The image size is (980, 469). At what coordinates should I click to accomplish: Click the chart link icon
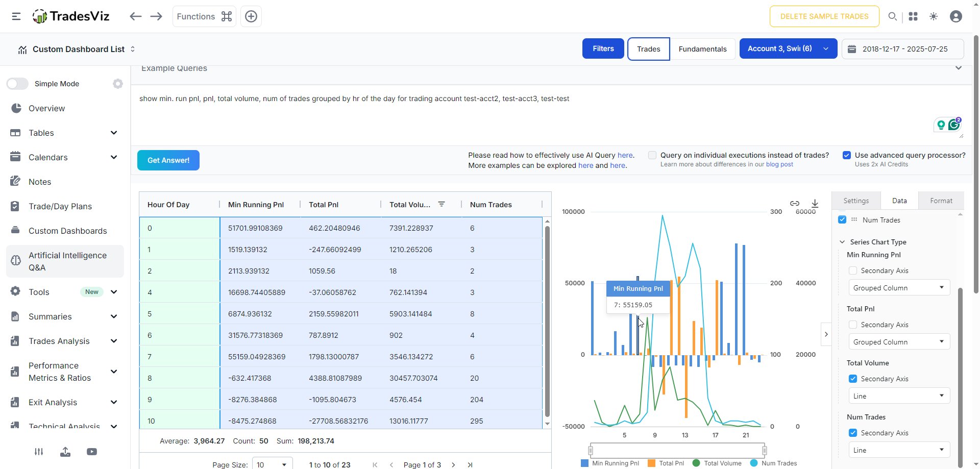(795, 203)
